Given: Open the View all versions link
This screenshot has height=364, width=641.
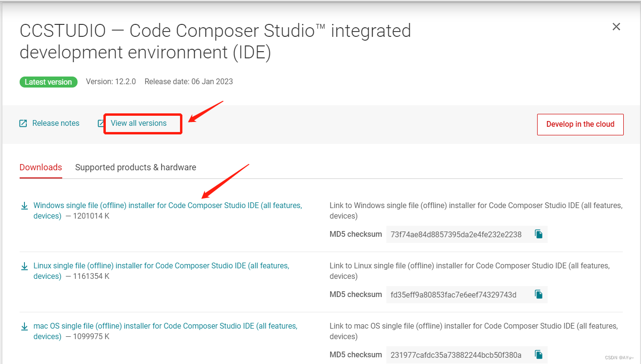Looking at the screenshot, I should (138, 123).
